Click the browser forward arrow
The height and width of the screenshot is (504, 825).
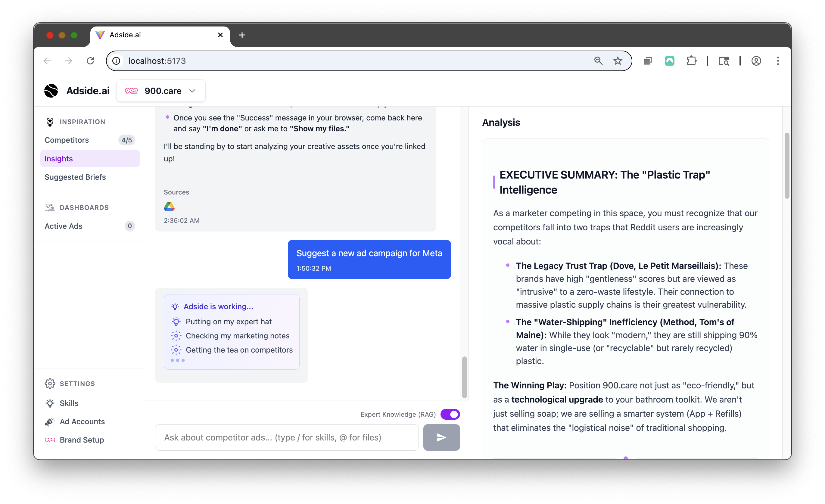pyautogui.click(x=69, y=61)
